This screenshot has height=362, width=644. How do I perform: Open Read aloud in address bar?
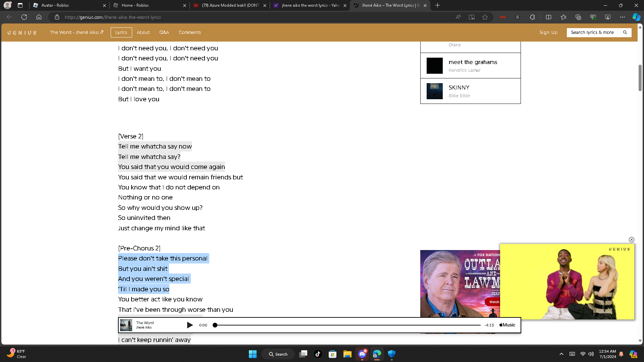458,17
